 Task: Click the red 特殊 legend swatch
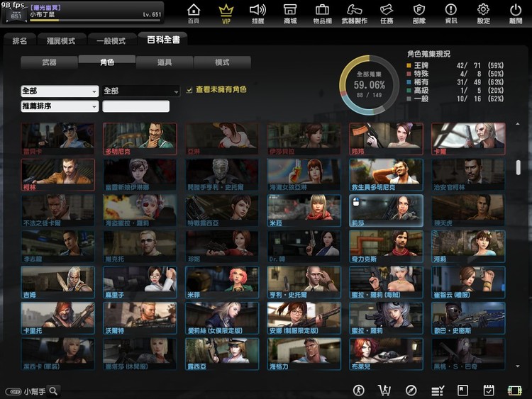click(x=409, y=74)
